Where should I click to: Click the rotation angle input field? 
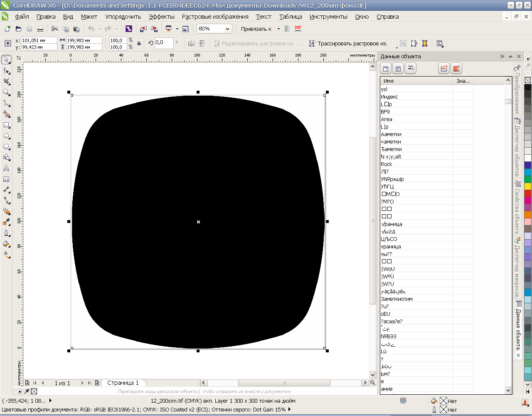164,43
